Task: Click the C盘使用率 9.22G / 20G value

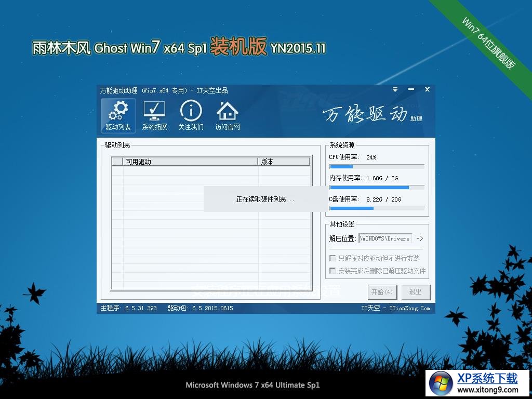Action: [x=383, y=199]
